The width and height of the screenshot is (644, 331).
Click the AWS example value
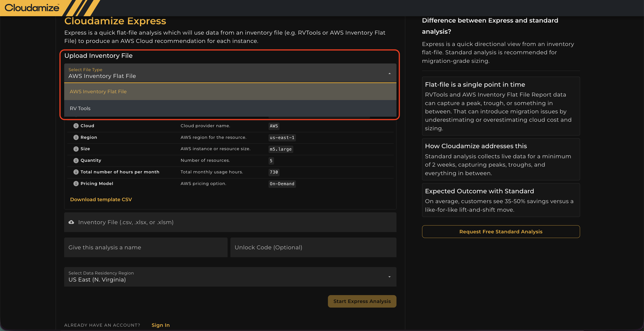274,126
